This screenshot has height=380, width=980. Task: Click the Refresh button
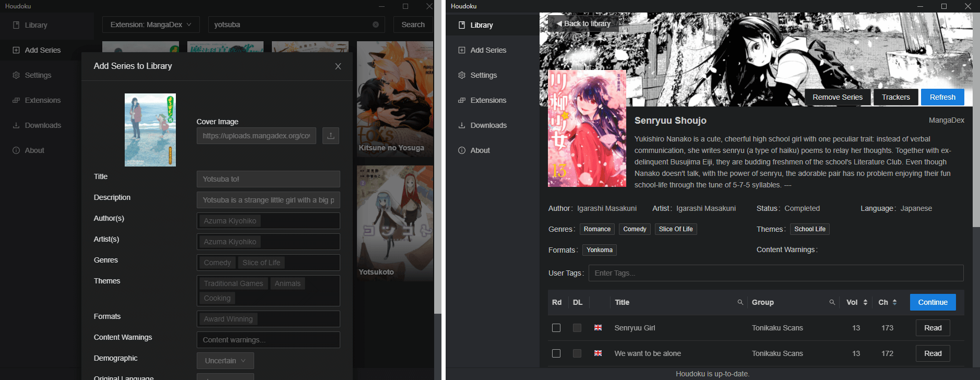click(x=942, y=97)
